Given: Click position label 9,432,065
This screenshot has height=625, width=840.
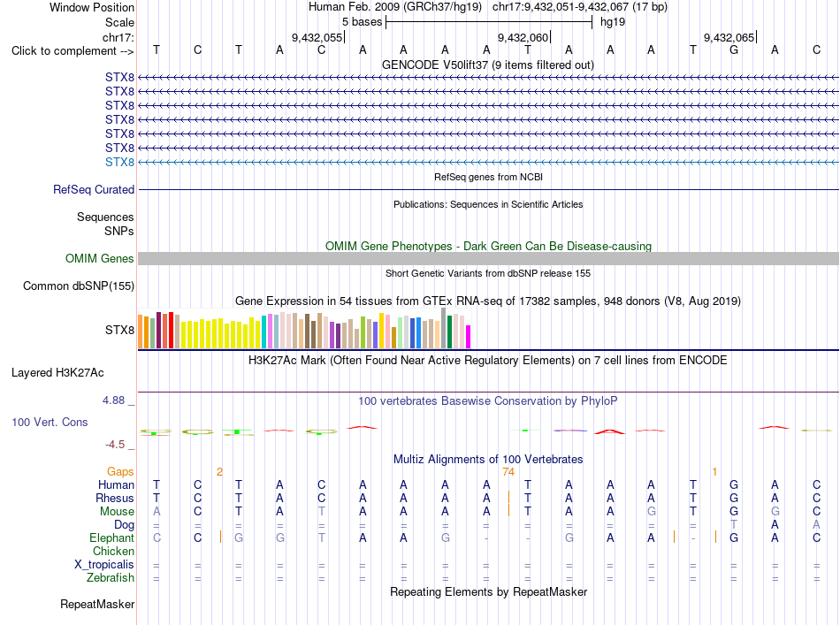Looking at the screenshot, I should [x=729, y=37].
